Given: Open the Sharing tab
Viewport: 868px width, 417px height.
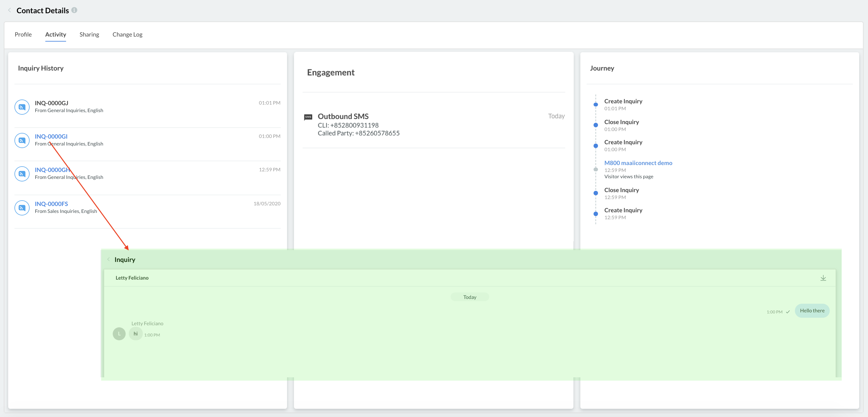Looking at the screenshot, I should pyautogui.click(x=89, y=34).
